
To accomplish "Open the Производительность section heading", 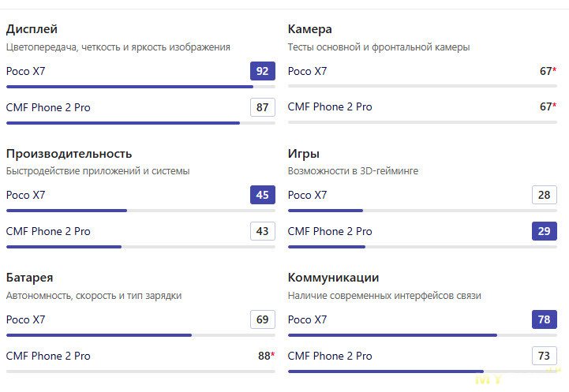I will [x=69, y=154].
